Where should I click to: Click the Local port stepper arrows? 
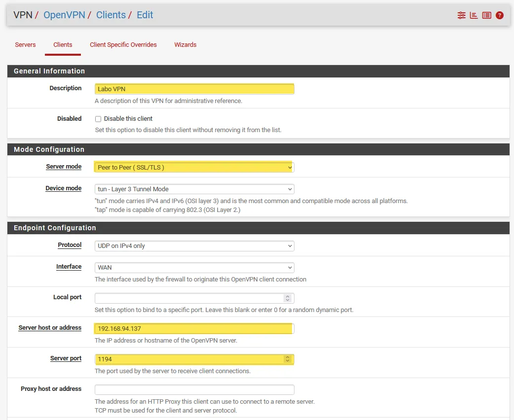pyautogui.click(x=288, y=298)
